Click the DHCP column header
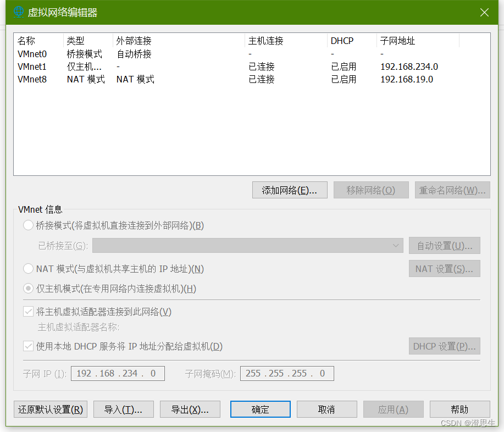 352,41
